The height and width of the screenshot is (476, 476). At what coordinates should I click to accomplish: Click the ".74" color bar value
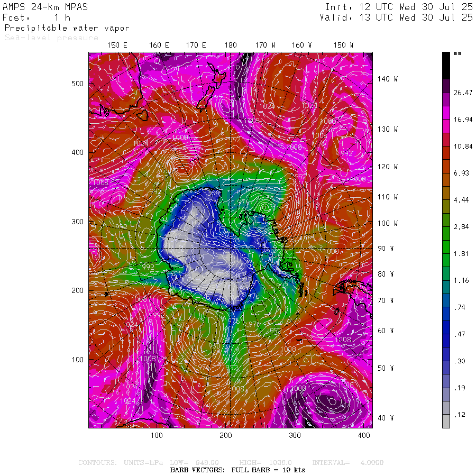(x=460, y=307)
